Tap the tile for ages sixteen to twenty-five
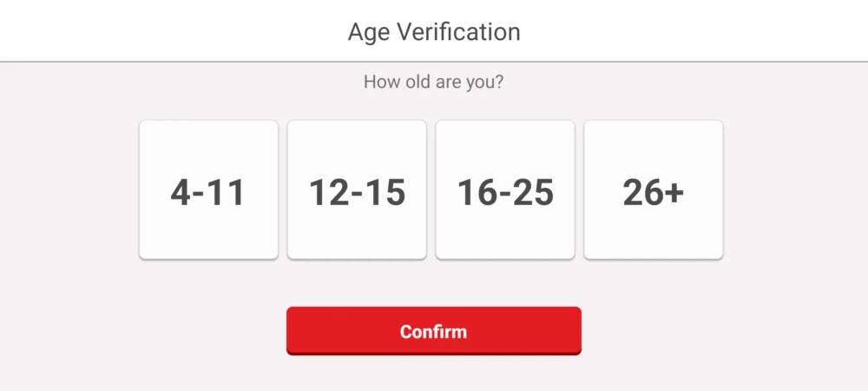This screenshot has width=868, height=391. tap(505, 189)
